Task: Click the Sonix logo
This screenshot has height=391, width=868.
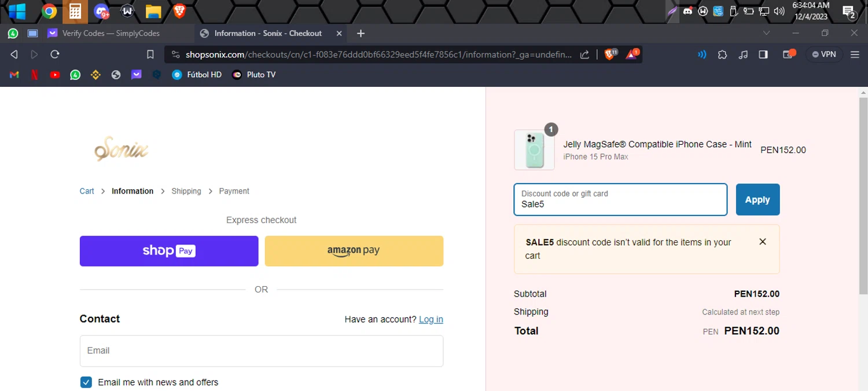Action: click(x=122, y=149)
